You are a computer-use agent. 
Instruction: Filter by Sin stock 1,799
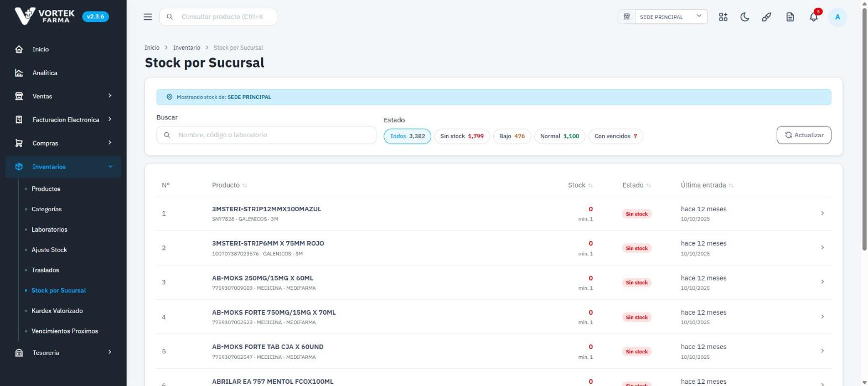click(462, 136)
